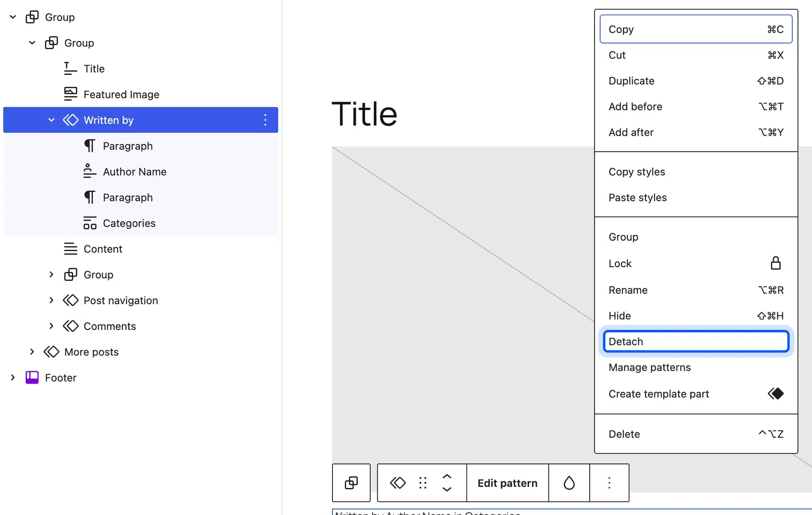Click the purple Footer template part icon
Image resolution: width=812 pixels, height=515 pixels.
click(32, 377)
